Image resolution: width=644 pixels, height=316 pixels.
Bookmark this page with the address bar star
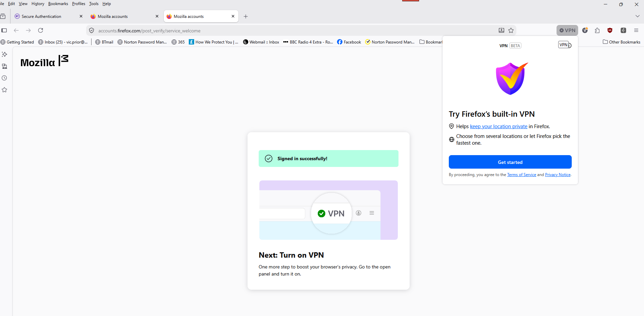click(511, 30)
